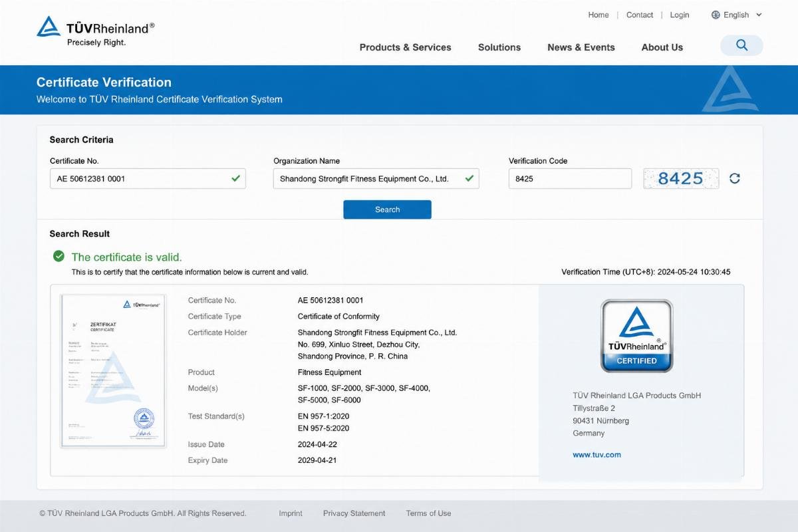Click the 'Precisely Right.' tagline
The image size is (798, 532).
point(96,43)
